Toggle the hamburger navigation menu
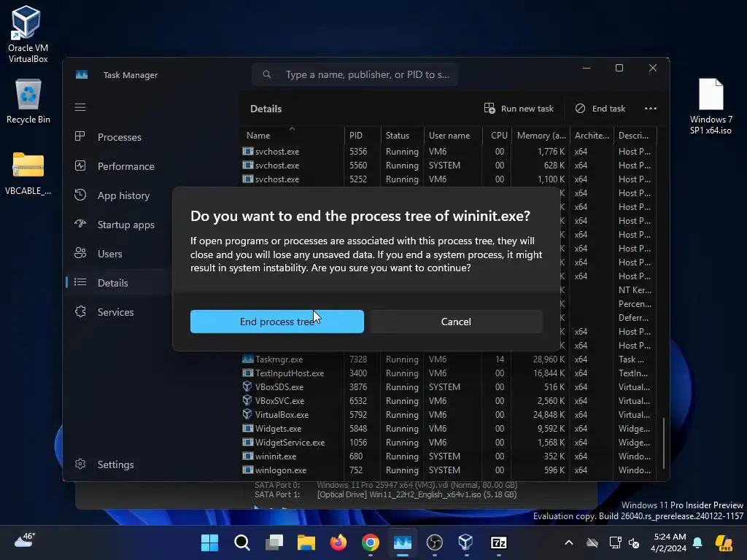The width and height of the screenshot is (747, 560). [x=80, y=107]
